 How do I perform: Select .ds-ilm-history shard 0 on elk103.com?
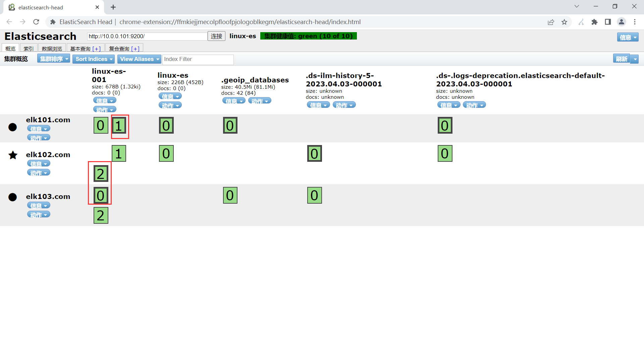(x=315, y=195)
